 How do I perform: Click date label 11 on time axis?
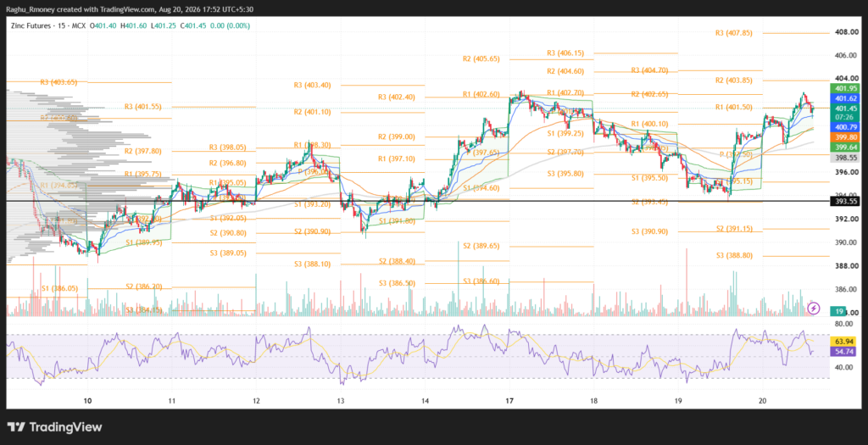pos(171,400)
